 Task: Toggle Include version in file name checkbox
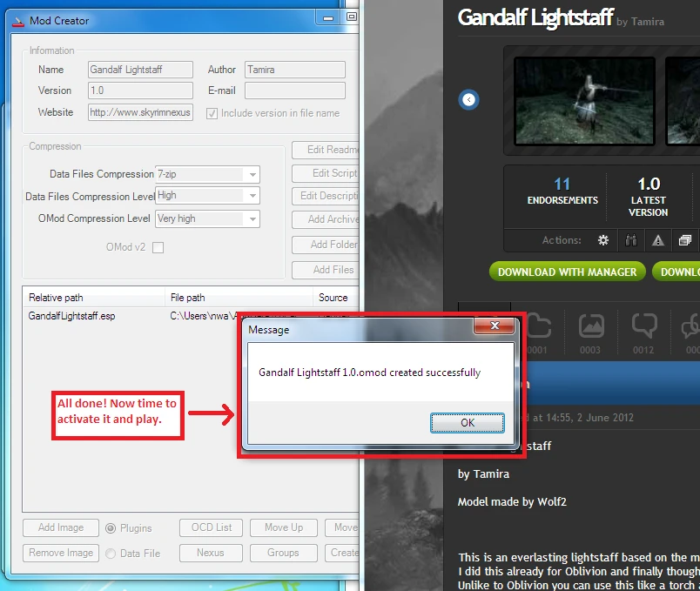(212, 113)
